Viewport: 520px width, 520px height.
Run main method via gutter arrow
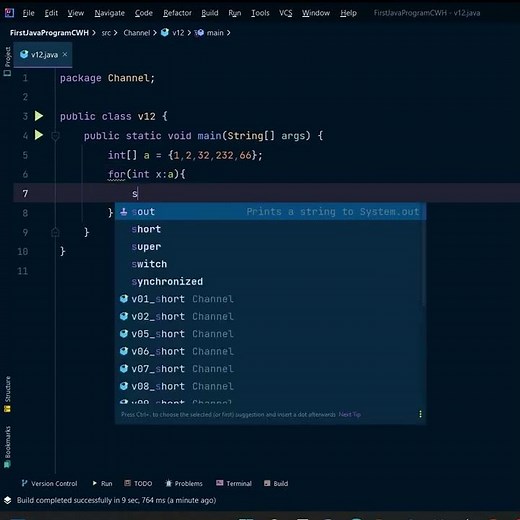[39, 135]
